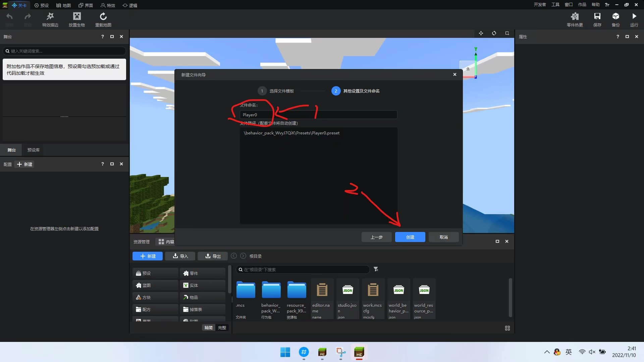Switch to the 地图 tab
The image size is (644, 362).
[64, 5]
